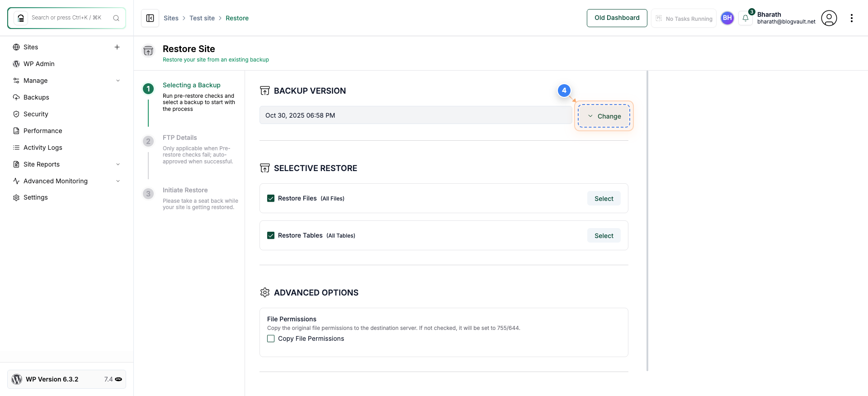Click the Site Reports icon
Viewport: 868px width, 396px height.
(16, 164)
